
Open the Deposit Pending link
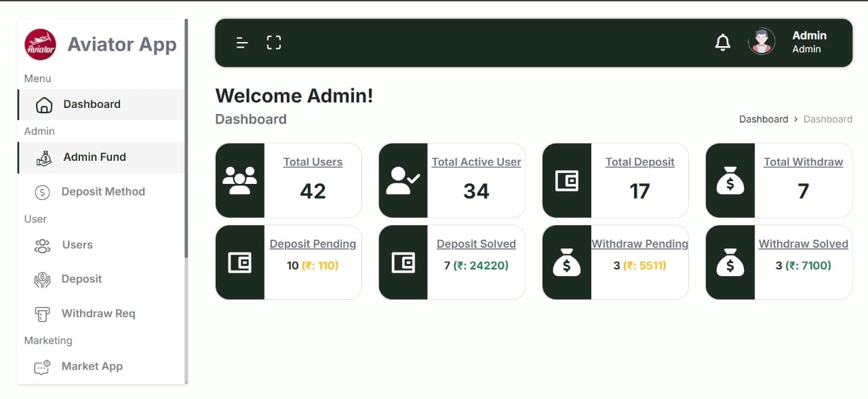[313, 244]
